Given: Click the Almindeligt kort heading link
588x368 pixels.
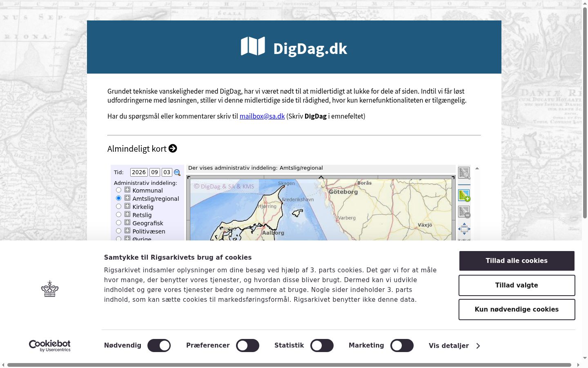Looking at the screenshot, I should (137, 149).
